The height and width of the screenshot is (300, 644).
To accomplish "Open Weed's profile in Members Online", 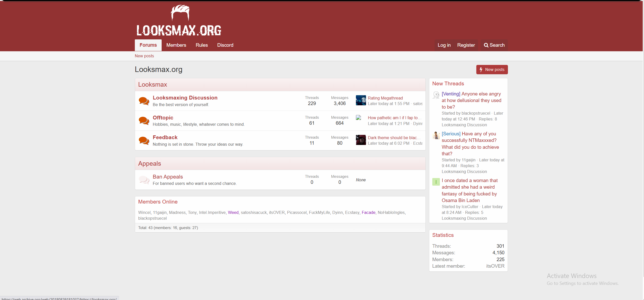I will [233, 212].
